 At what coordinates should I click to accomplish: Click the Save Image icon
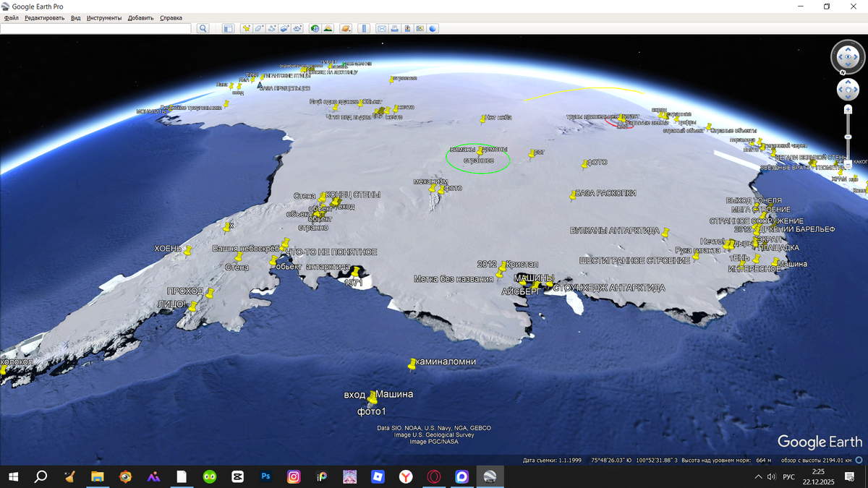coord(407,29)
